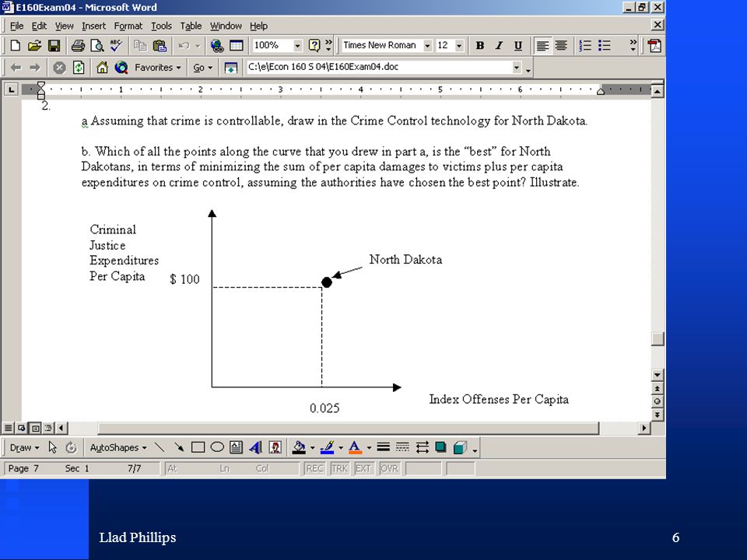Toggle Italic formatting

(x=499, y=46)
